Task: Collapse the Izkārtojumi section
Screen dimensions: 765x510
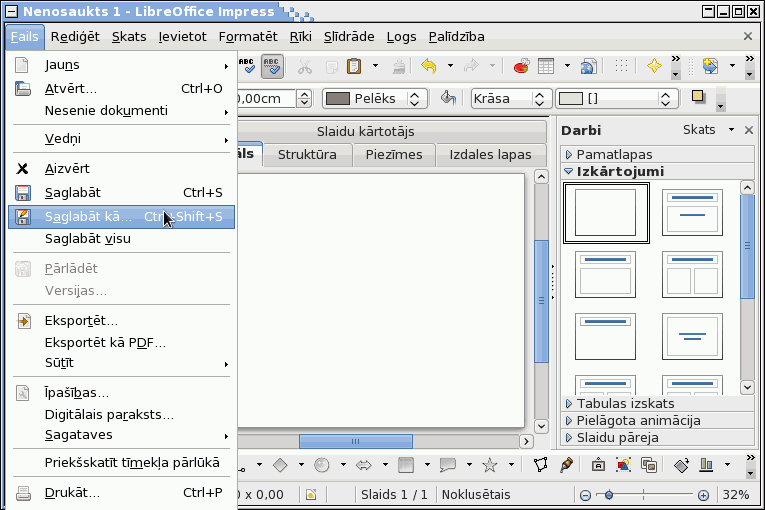Action: 657,171
